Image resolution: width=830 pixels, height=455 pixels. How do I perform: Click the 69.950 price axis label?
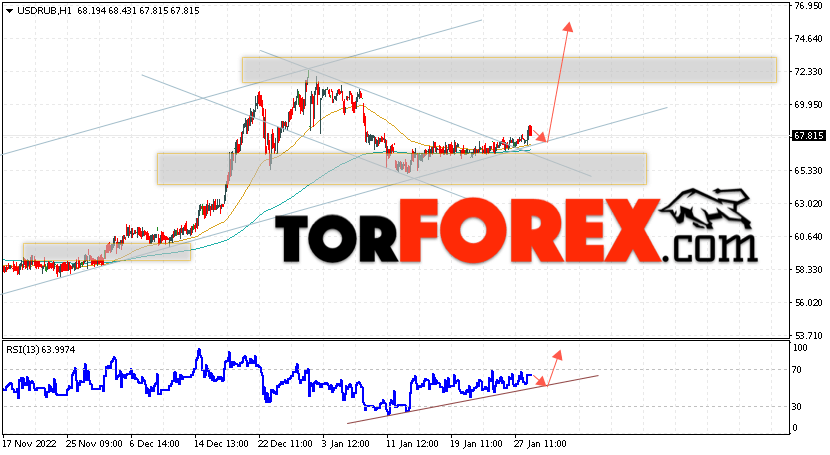point(808,105)
